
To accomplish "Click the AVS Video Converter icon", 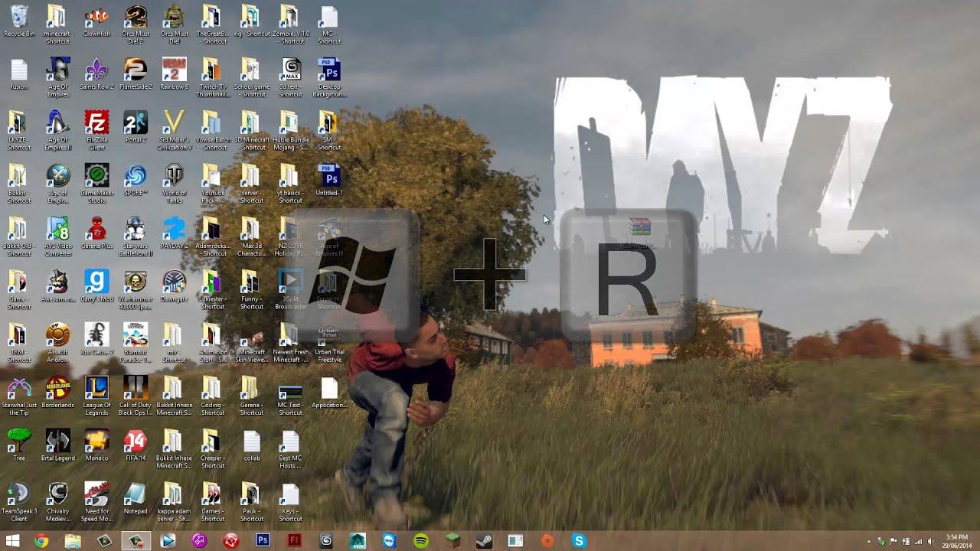I will (58, 237).
